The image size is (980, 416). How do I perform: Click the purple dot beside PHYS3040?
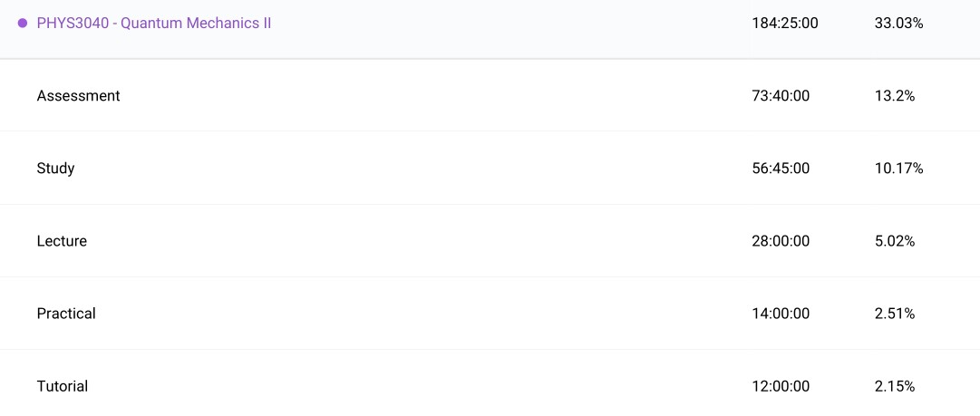coord(23,24)
